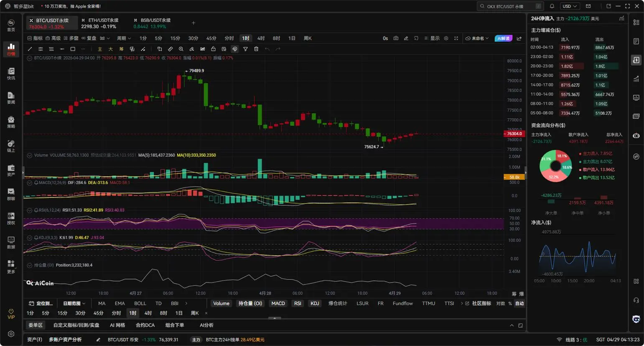Select the 4时 timeframe
644x346 pixels.
(x=261, y=38)
